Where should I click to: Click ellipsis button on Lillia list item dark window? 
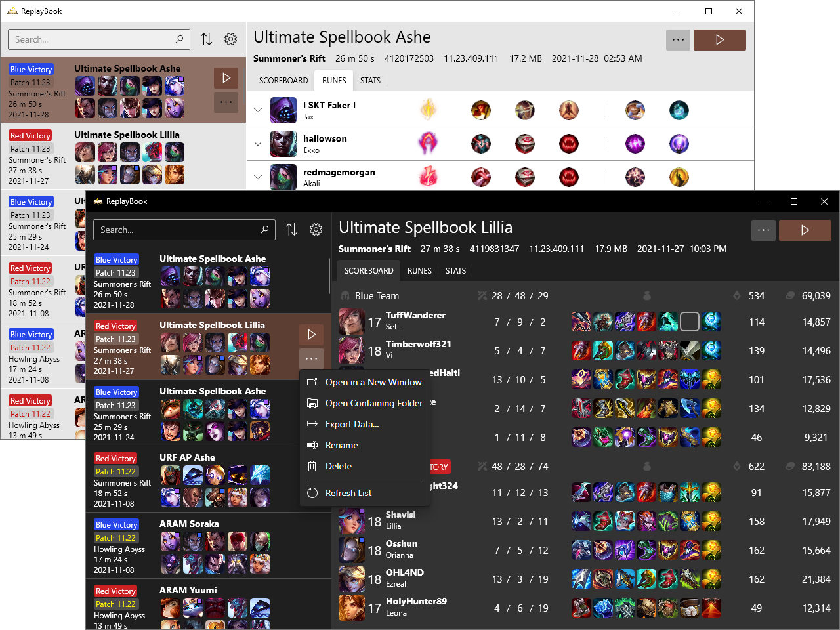tap(311, 358)
